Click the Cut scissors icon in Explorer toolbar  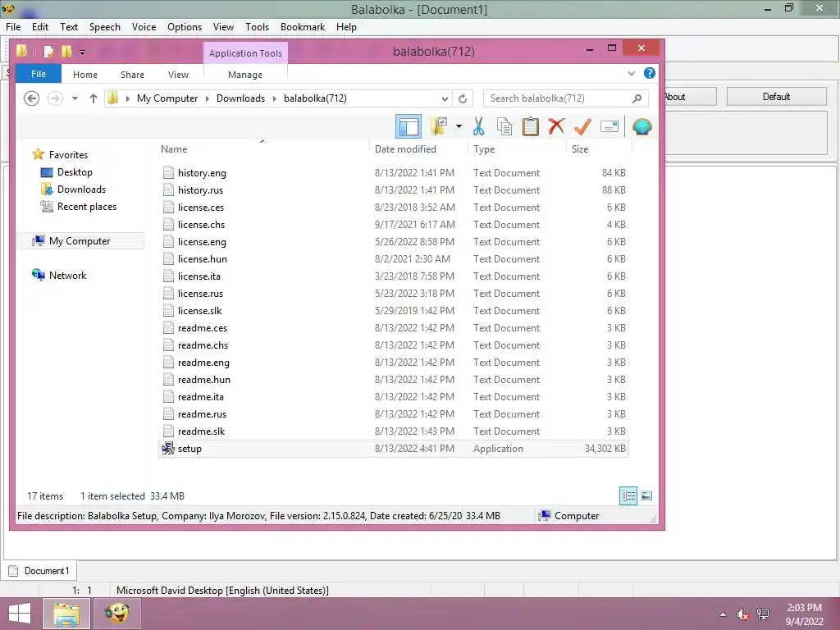click(478, 127)
